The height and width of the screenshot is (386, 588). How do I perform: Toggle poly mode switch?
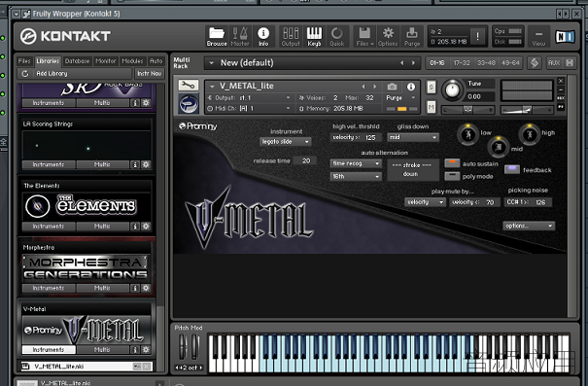coord(452,176)
